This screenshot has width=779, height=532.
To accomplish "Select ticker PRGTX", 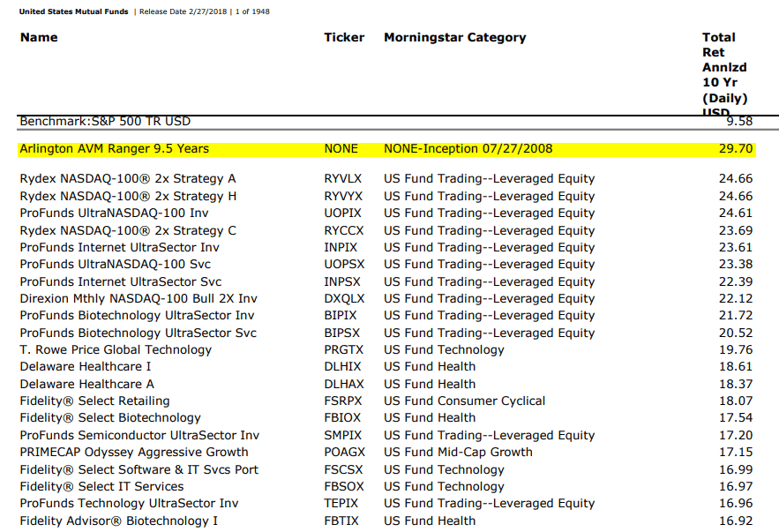I will (x=343, y=349).
